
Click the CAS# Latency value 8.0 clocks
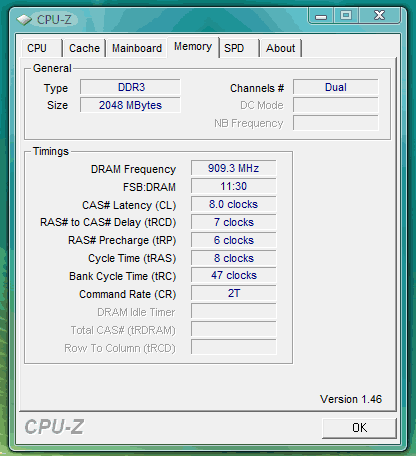(x=234, y=204)
